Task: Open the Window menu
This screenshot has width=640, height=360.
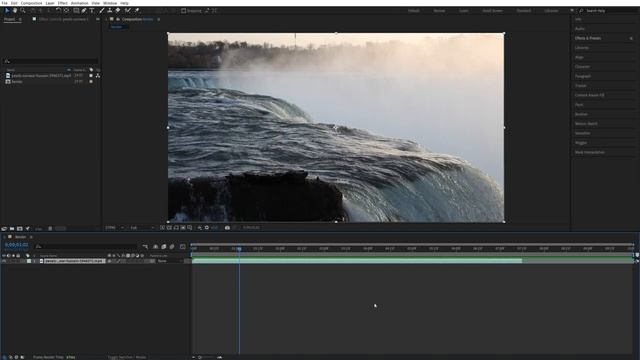Action: coord(110,3)
